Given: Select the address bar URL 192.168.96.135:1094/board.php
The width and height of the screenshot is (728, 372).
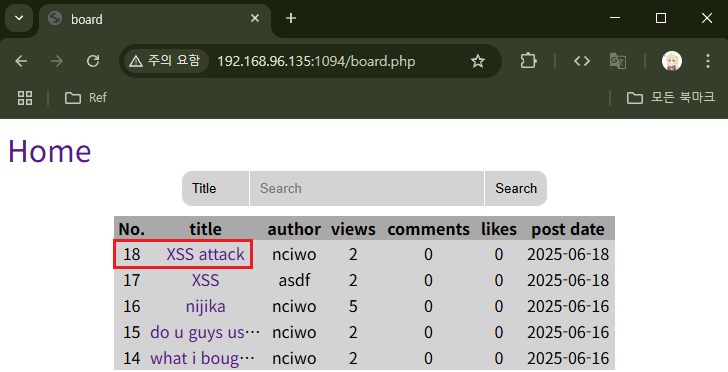Looking at the screenshot, I should tap(316, 61).
